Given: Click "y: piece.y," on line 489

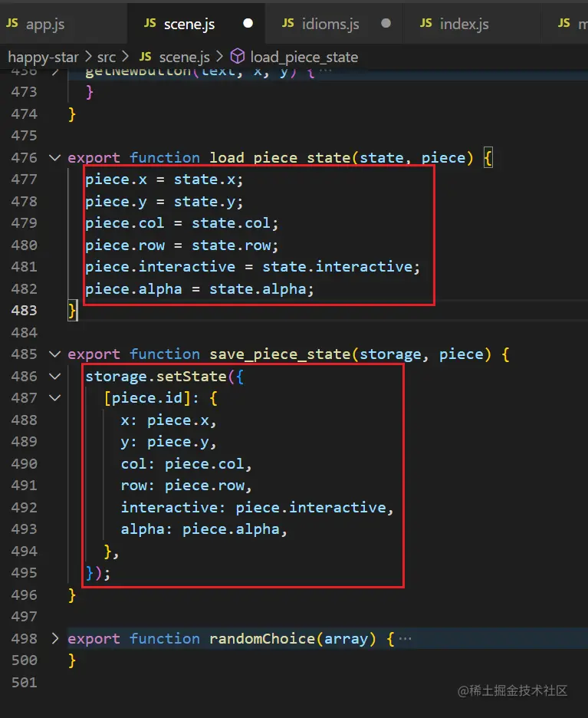Looking at the screenshot, I should pos(169,442).
